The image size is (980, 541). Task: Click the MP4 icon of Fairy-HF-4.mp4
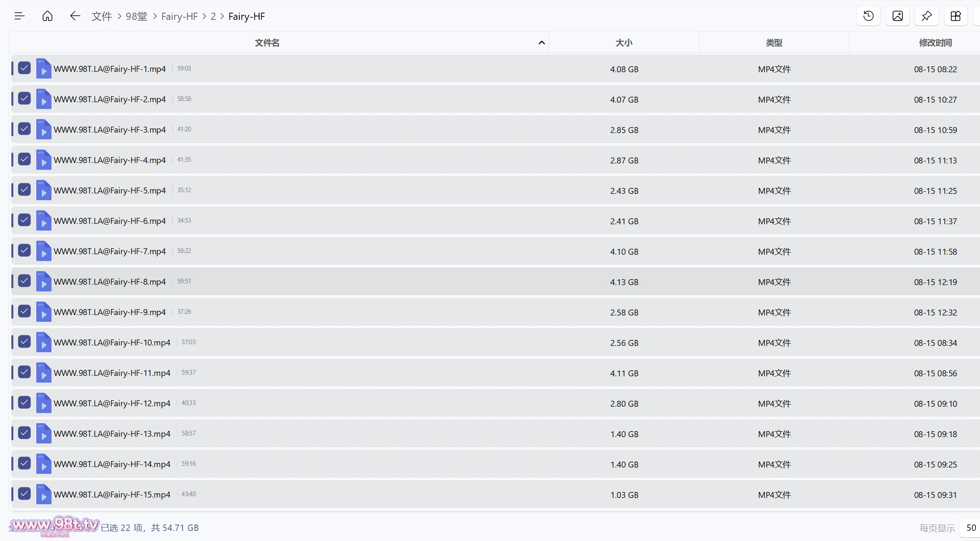coord(43,160)
